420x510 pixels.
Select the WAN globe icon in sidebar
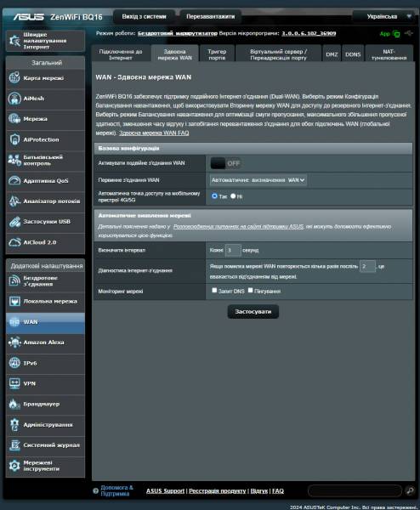click(x=14, y=321)
